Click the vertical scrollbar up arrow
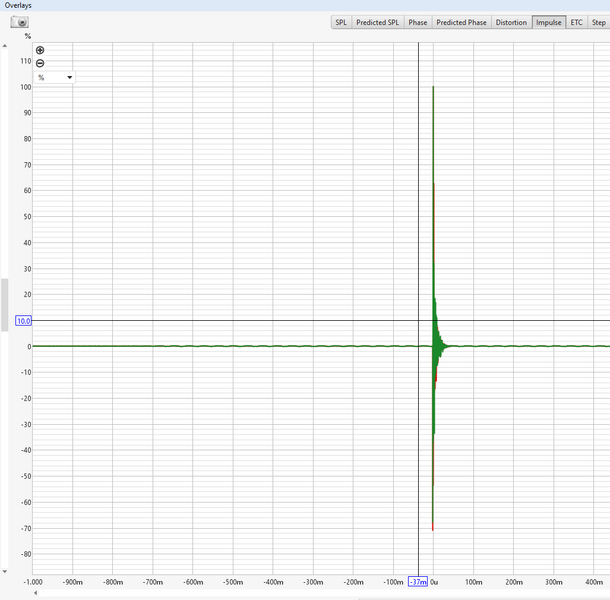 point(5,46)
